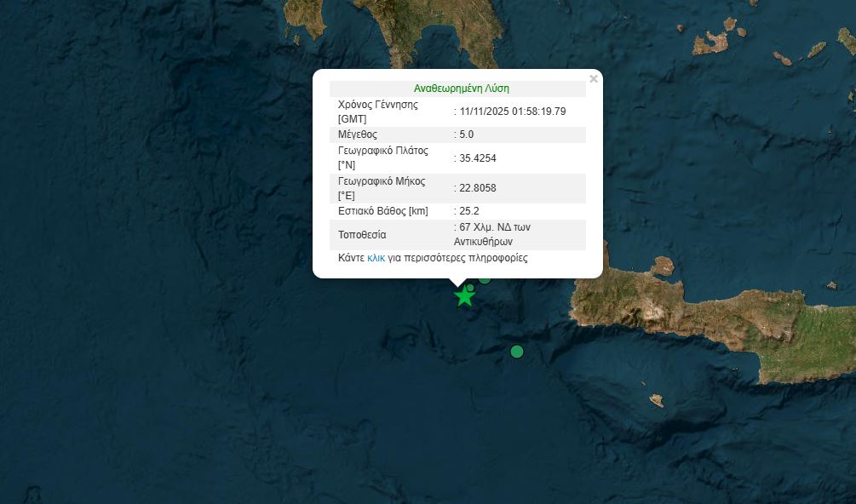Close the earthquake info popup
Image resolution: width=856 pixels, height=504 pixels.
[x=594, y=79]
